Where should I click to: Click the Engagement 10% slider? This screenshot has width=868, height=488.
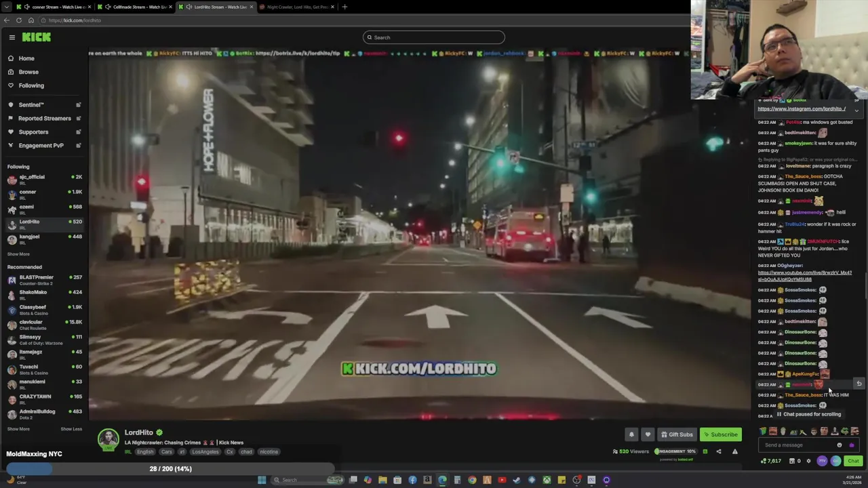[x=675, y=451]
